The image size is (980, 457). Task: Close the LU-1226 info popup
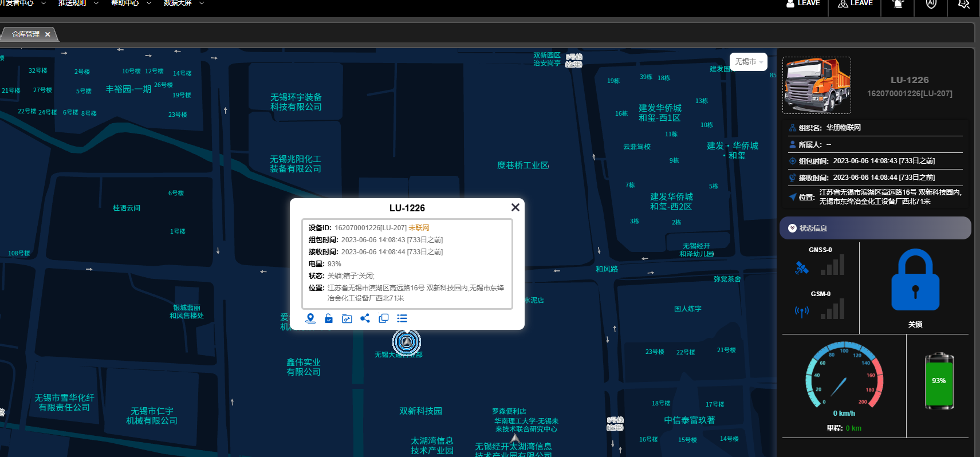(515, 207)
